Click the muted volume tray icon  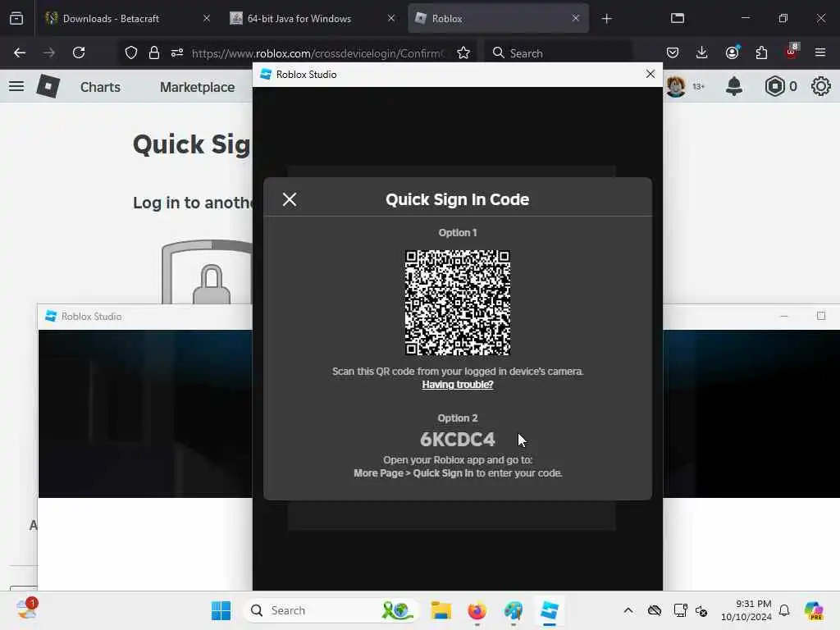(702, 610)
